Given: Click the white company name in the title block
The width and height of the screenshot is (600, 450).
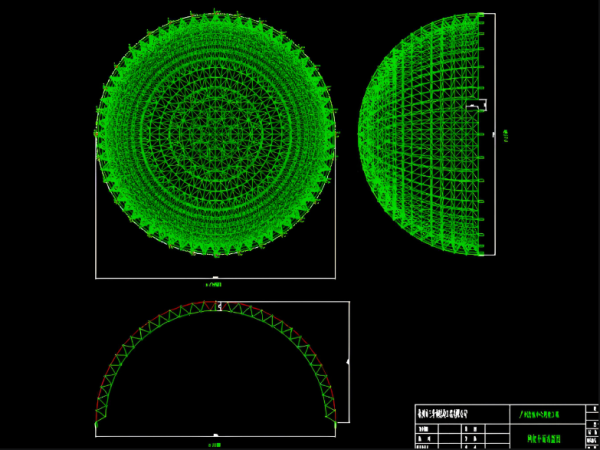Looking at the screenshot, I should coord(456,412).
